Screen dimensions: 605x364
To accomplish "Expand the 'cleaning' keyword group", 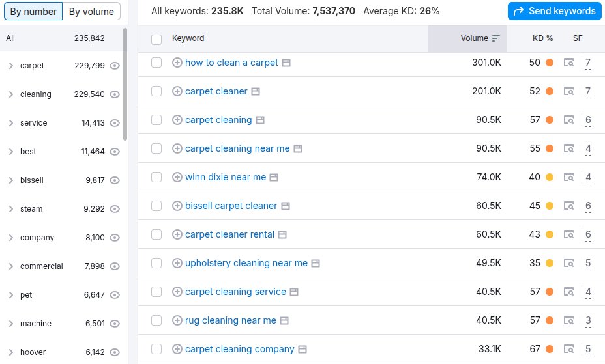I will pos(11,94).
